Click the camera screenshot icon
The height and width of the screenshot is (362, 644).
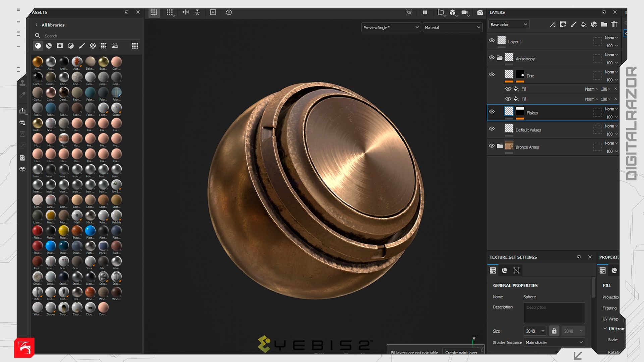[480, 12]
